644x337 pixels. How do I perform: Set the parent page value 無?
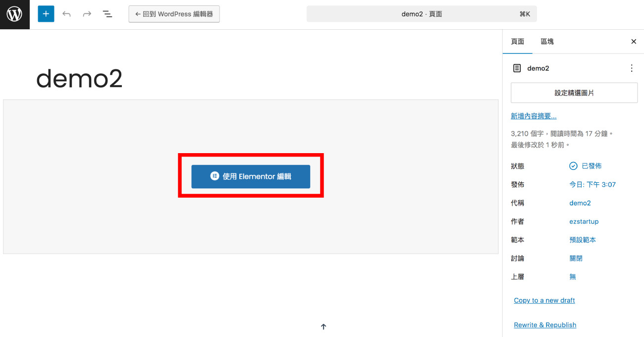pos(573,277)
